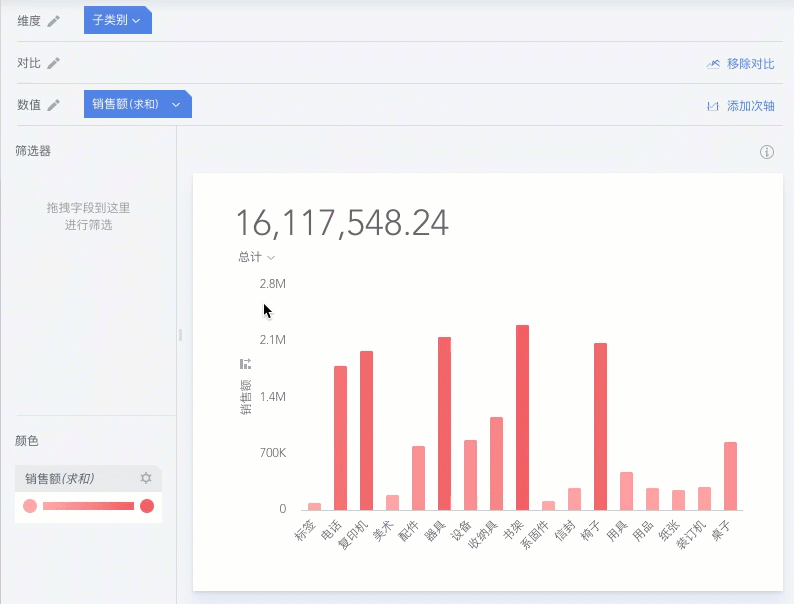Click the 椅子 bar in the chart

click(x=600, y=426)
